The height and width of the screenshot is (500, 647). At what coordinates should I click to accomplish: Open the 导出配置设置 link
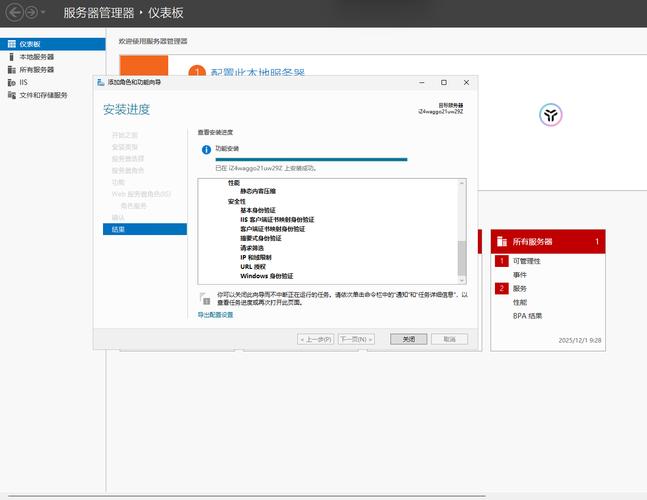coord(215,315)
